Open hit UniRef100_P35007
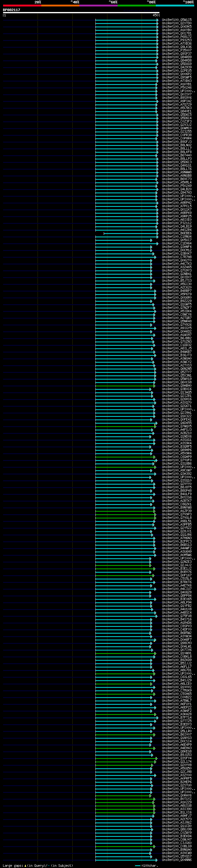Screen dimensions: 197x868 177,50
